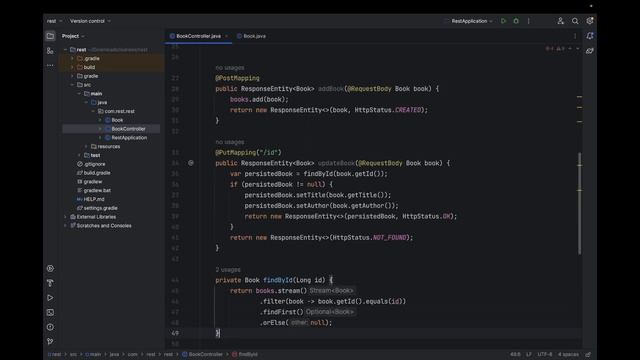Open the Build hammer tool window

pyautogui.click(x=50, y=283)
